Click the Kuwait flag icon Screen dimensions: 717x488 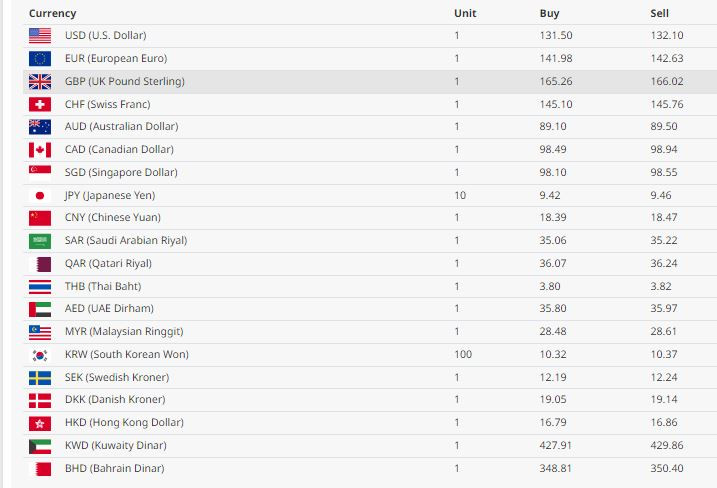point(40,445)
